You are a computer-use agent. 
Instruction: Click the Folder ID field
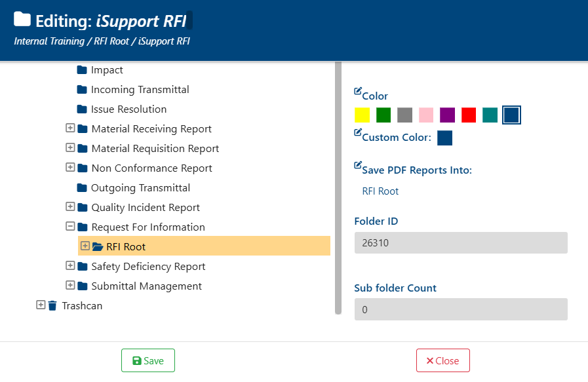461,243
